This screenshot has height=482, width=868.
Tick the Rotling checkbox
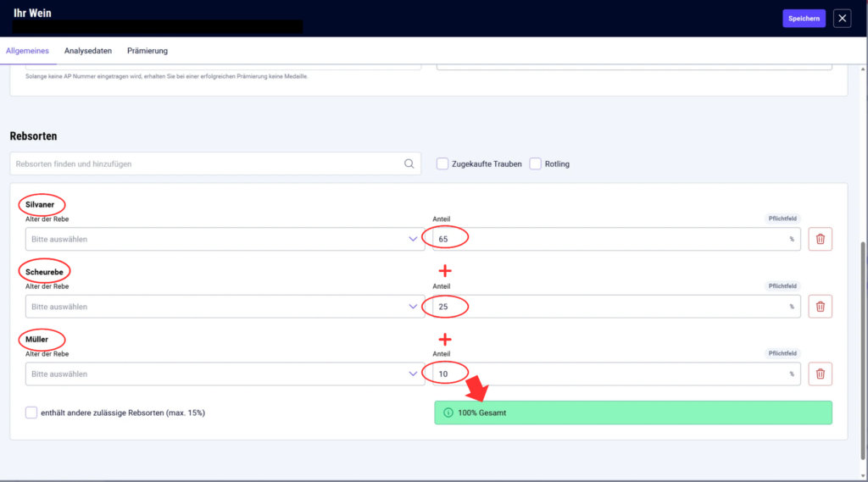[536, 163]
